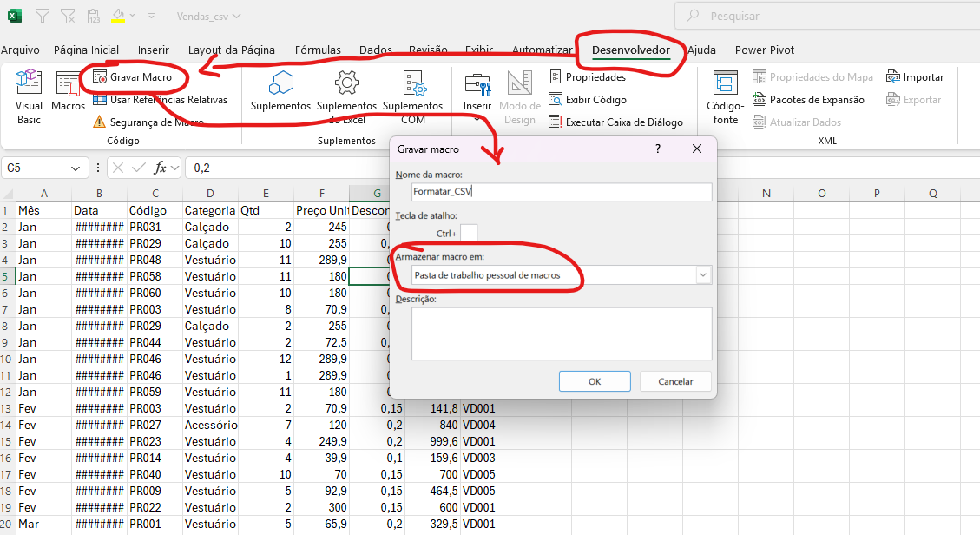Expand the Armazenar macro em dropdown
Viewport: 980px width, 535px height.
pos(702,275)
